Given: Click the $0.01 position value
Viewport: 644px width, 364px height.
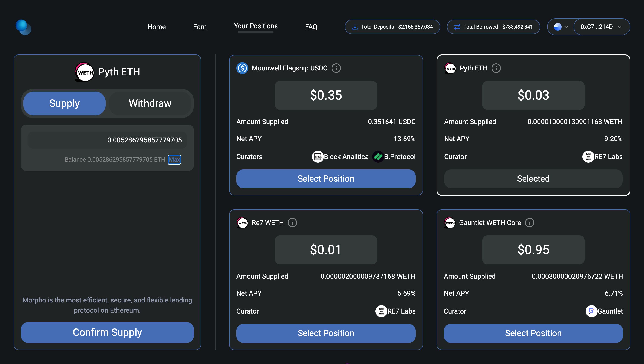Looking at the screenshot, I should (x=326, y=250).
